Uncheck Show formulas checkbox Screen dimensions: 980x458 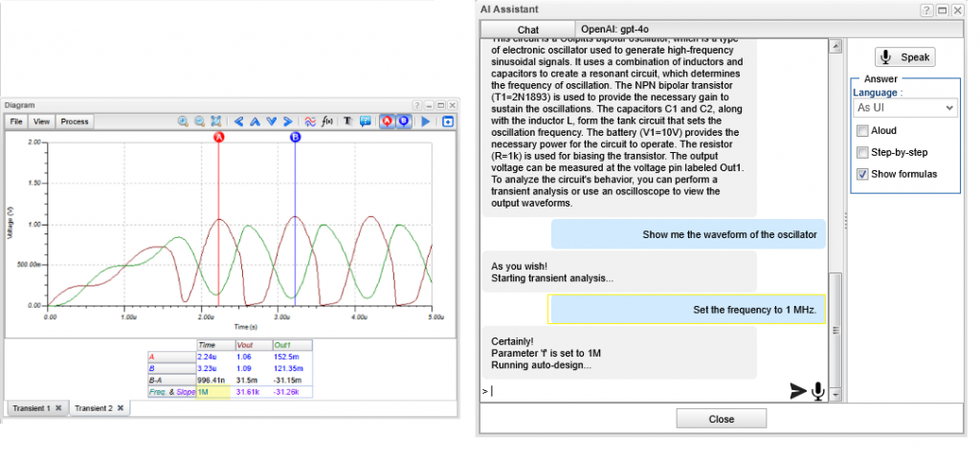862,174
